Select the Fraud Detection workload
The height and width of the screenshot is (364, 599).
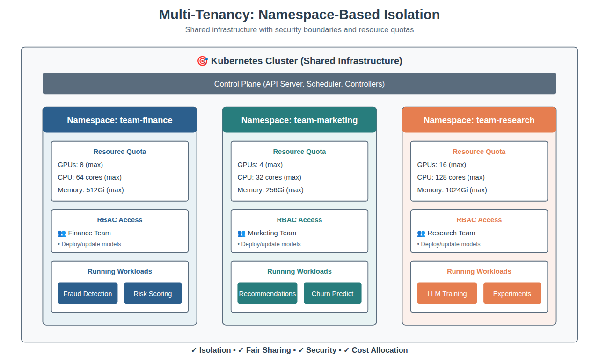coord(88,293)
